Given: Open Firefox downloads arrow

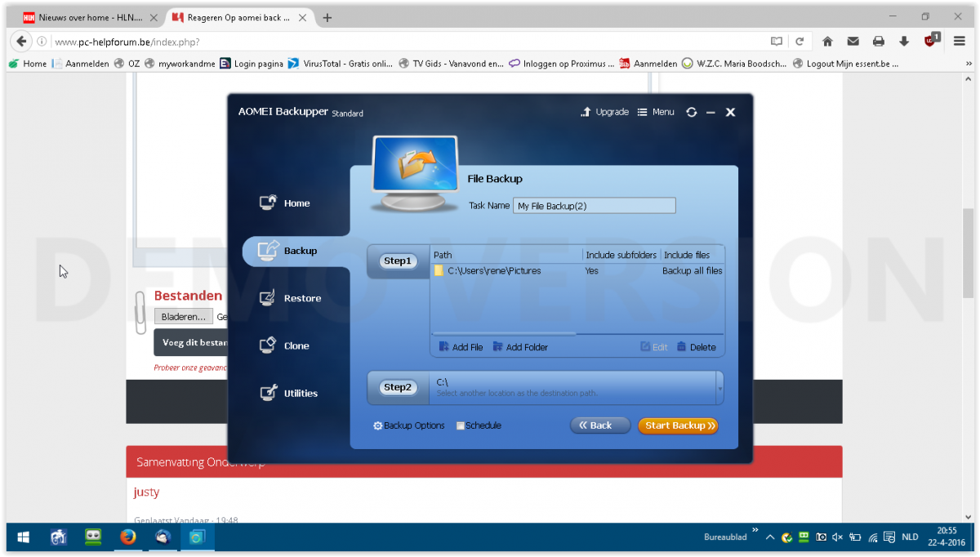Looking at the screenshot, I should (904, 42).
